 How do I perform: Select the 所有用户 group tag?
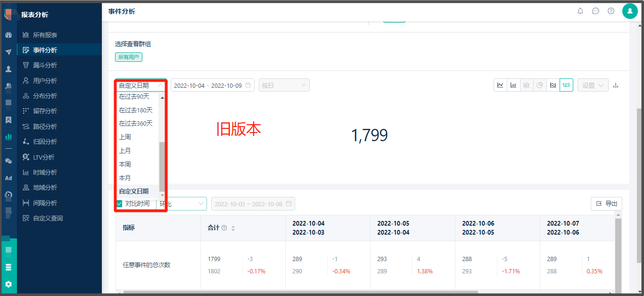click(x=129, y=57)
